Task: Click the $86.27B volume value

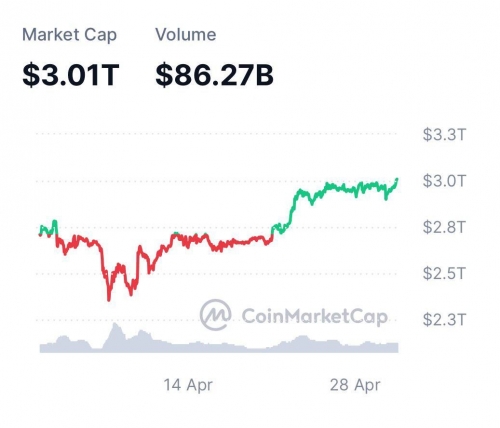Action: click(x=214, y=75)
